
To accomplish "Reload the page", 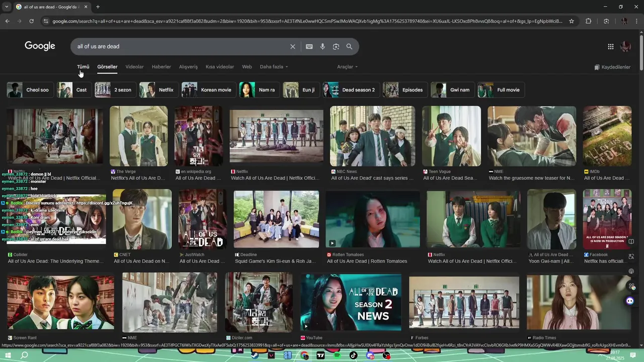I will (x=31, y=21).
